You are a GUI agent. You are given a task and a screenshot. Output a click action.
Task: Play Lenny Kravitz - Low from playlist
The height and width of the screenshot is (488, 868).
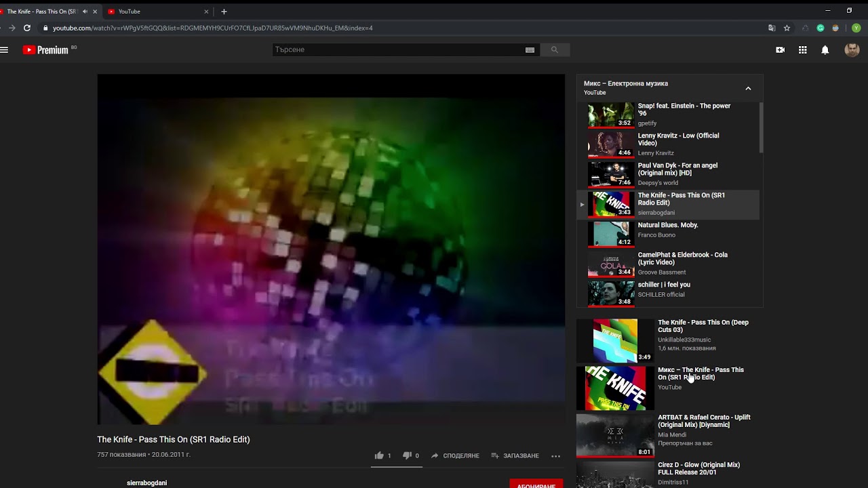(x=668, y=144)
